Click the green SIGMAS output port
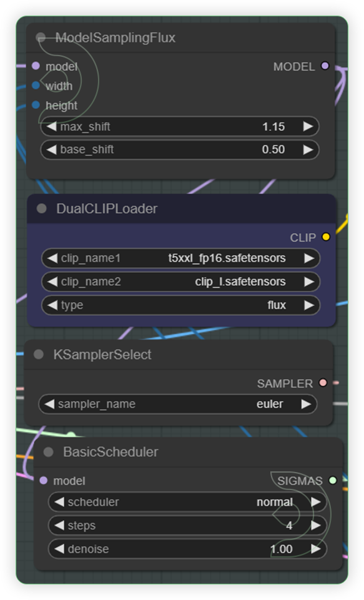364x600 pixels. tap(332, 481)
